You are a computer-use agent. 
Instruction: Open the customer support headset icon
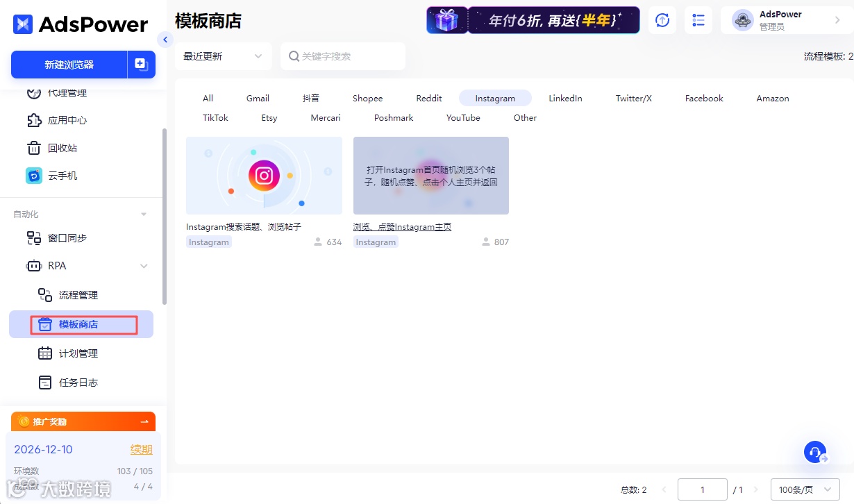[x=815, y=452]
